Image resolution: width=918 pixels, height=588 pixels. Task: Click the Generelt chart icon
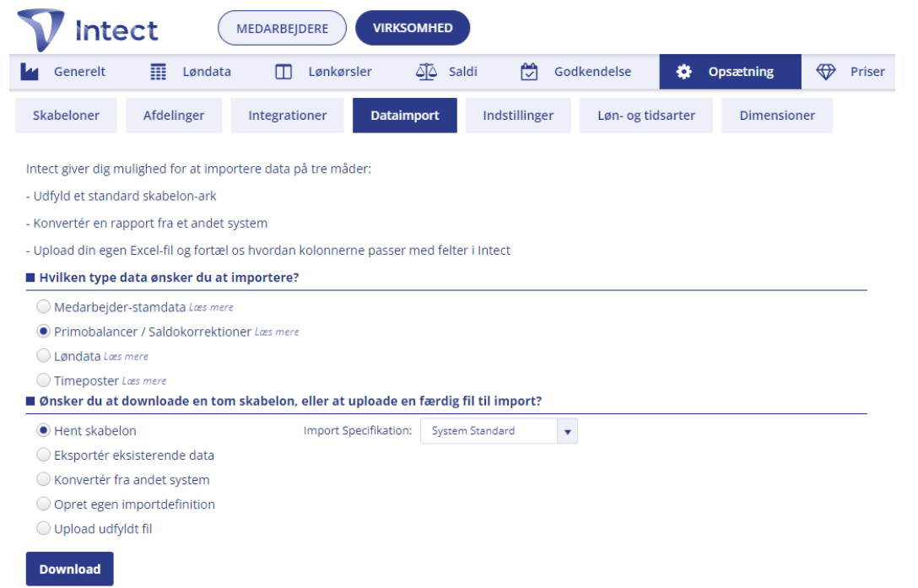pyautogui.click(x=30, y=72)
